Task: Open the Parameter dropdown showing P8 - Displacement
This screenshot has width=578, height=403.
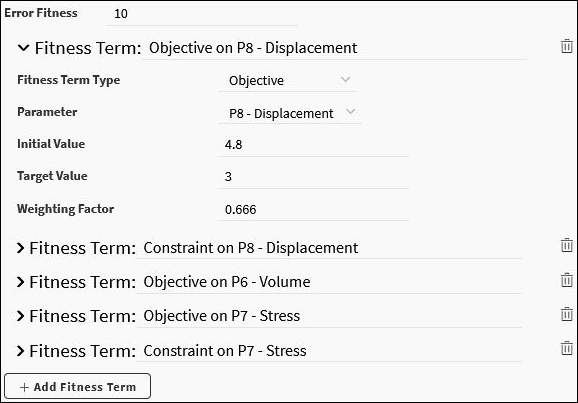Action: pos(290,113)
